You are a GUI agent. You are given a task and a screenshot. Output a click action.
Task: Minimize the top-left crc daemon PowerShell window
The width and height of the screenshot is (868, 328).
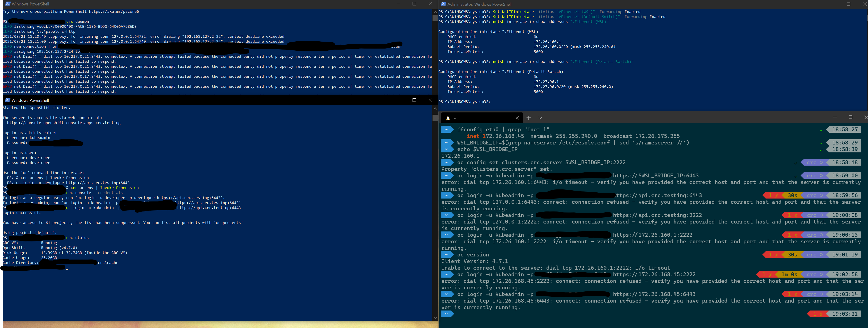pos(398,4)
